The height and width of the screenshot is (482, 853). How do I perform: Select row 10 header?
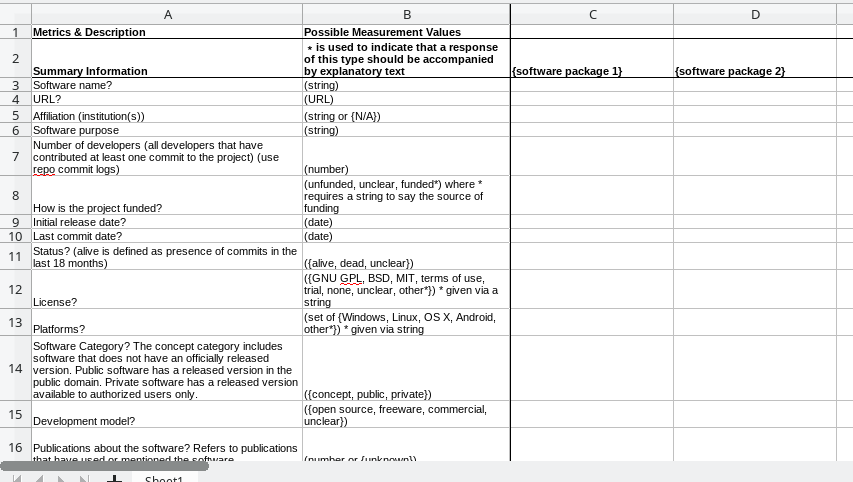[x=15, y=237]
